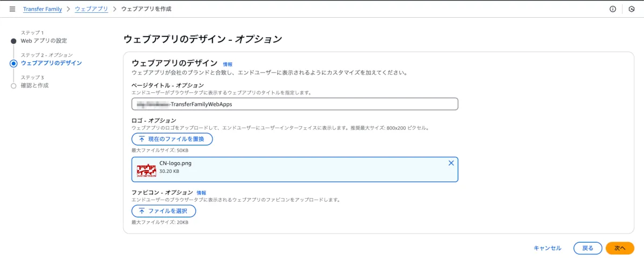Jump to Web アプリの設定 step label
The image size is (644, 263).
44,41
